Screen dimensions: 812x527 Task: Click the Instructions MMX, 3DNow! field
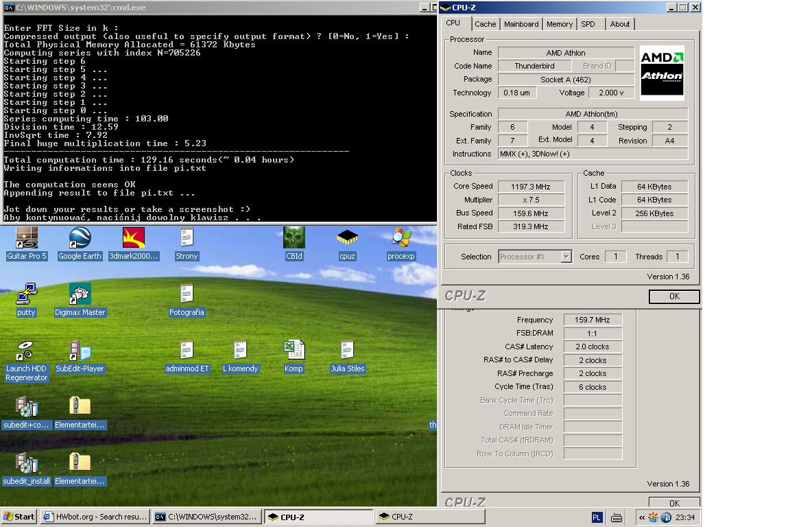pos(593,154)
